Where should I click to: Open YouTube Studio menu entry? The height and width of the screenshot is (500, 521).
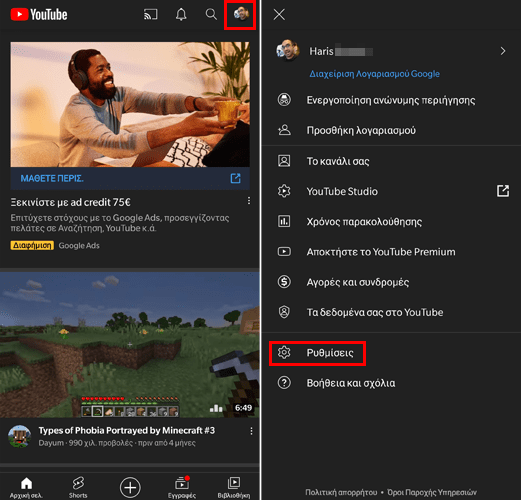point(342,191)
